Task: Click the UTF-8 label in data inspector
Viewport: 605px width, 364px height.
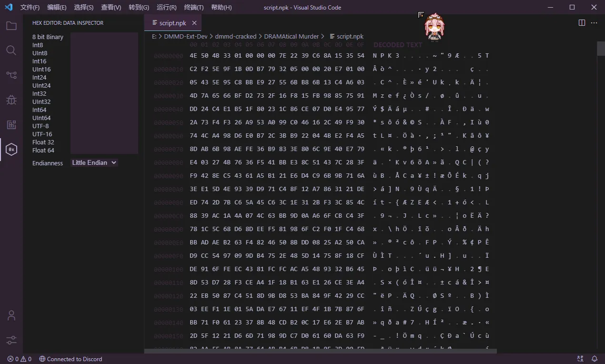Action: point(40,126)
